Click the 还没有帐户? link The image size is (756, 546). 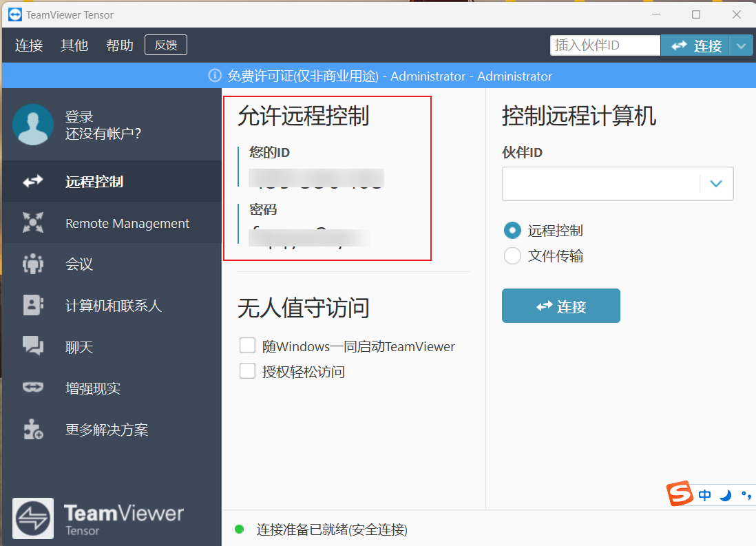[x=103, y=133]
